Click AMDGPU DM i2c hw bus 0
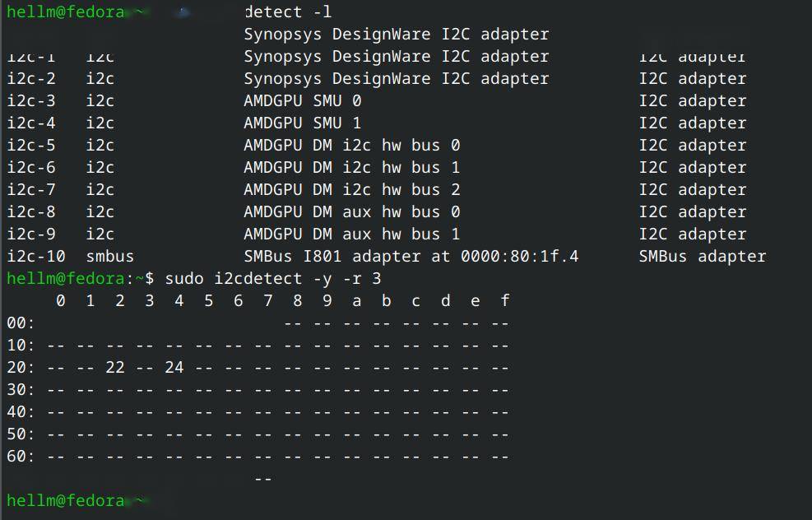This screenshot has height=520, width=812. pos(351,146)
